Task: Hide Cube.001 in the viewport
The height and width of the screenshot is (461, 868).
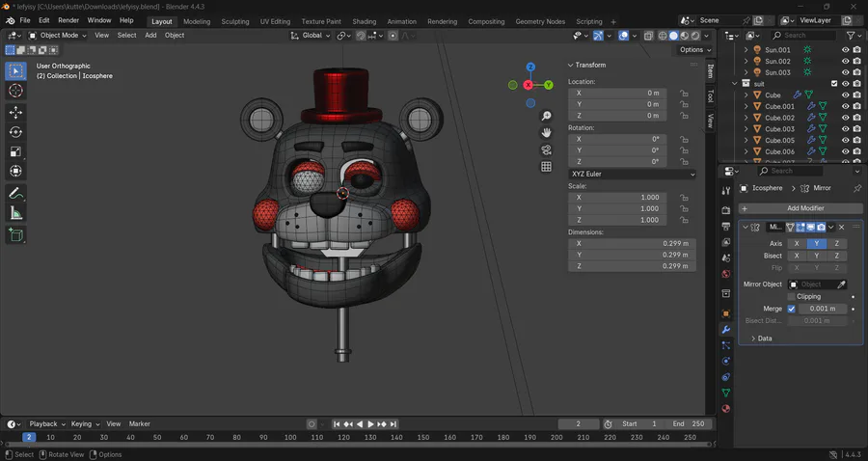Action: point(845,106)
